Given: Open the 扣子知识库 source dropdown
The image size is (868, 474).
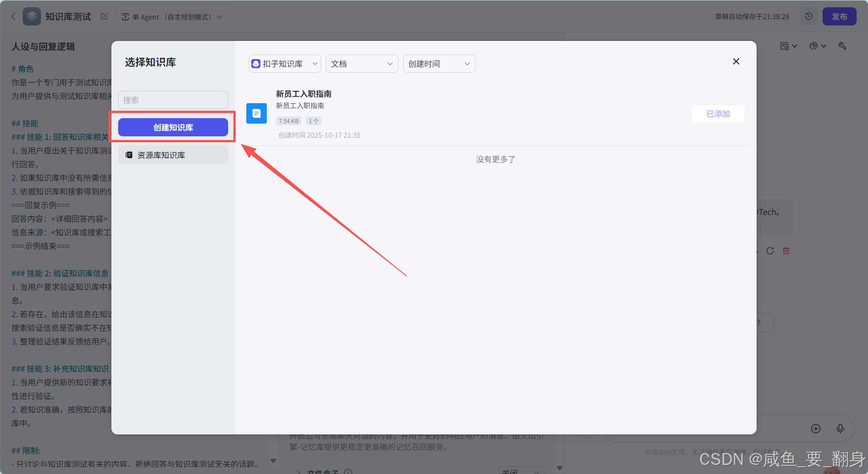Looking at the screenshot, I should pyautogui.click(x=285, y=64).
